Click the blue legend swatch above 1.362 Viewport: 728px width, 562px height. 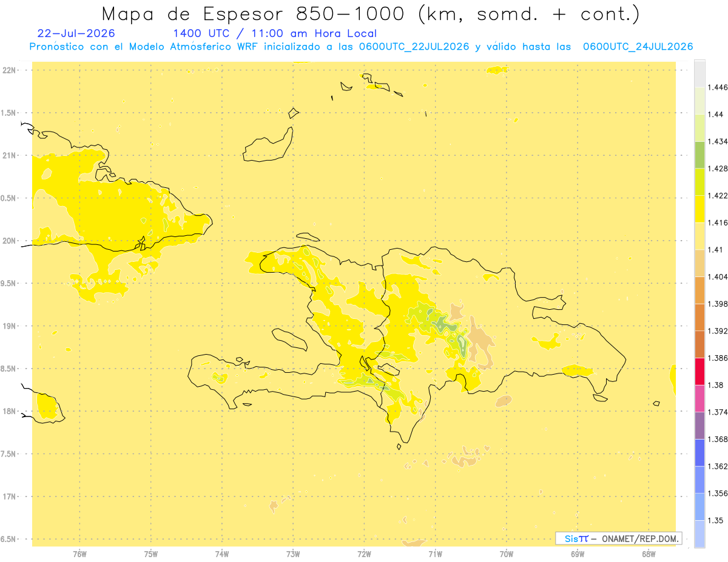[x=699, y=453]
